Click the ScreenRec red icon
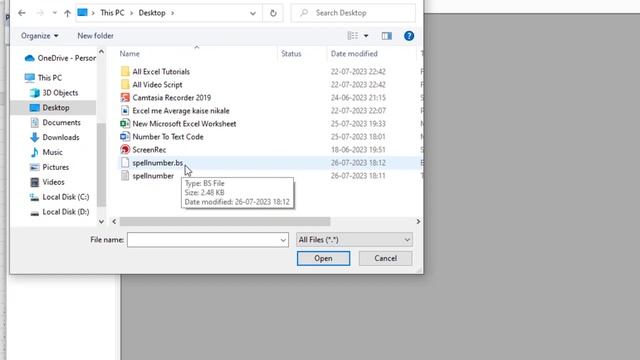This screenshot has height=360, width=640. point(125,150)
